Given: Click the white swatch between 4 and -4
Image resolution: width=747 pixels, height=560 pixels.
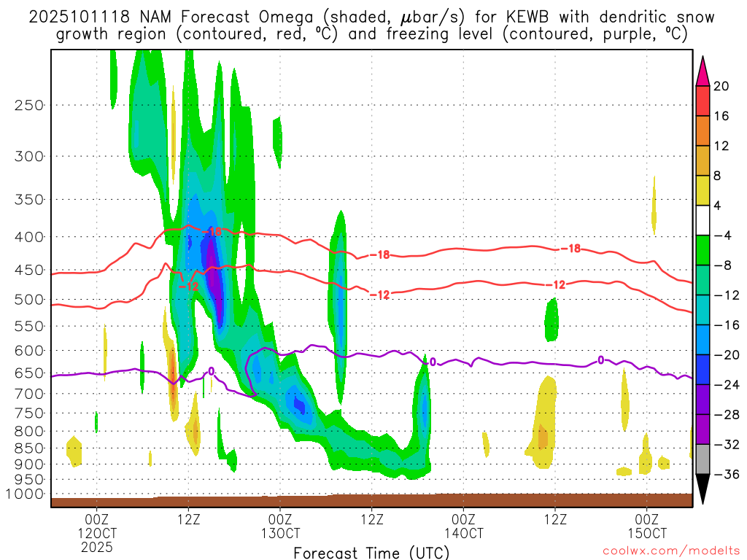Looking at the screenshot, I should [x=703, y=220].
